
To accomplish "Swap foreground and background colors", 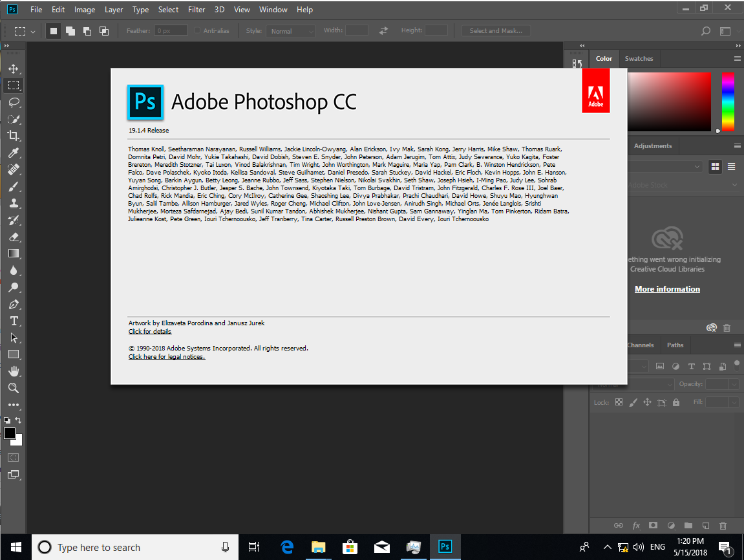I will (18, 420).
